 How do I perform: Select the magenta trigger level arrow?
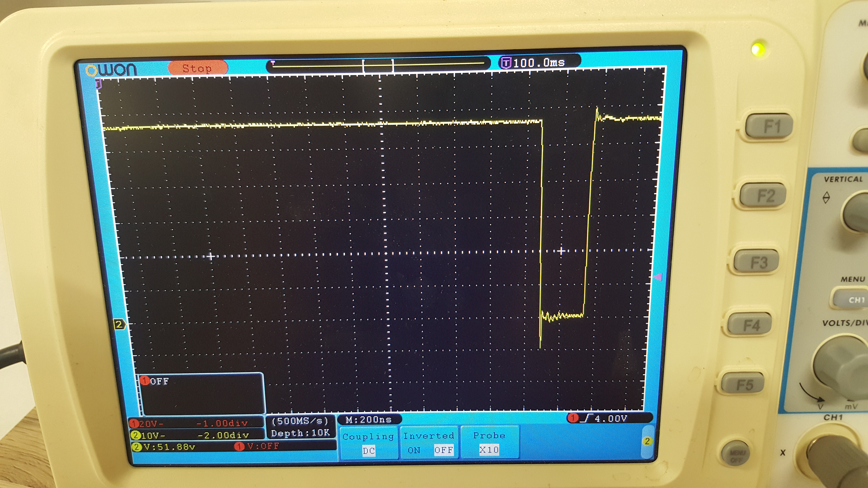point(658,277)
